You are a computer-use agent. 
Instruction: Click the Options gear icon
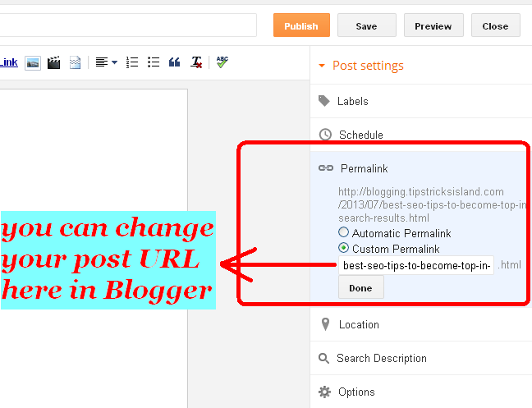pyautogui.click(x=324, y=392)
